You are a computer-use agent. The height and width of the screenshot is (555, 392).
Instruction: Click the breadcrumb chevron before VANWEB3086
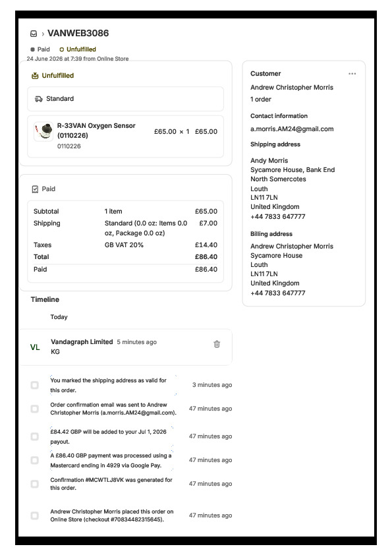tap(43, 34)
